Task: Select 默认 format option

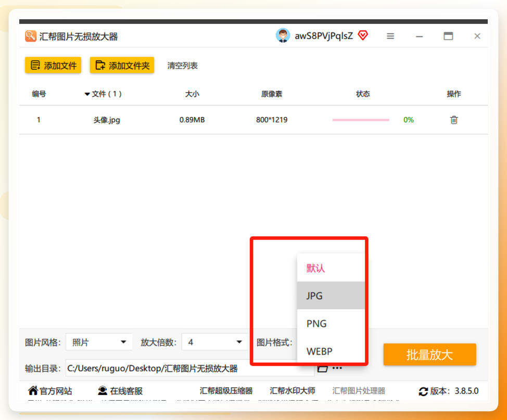Action: [x=331, y=268]
